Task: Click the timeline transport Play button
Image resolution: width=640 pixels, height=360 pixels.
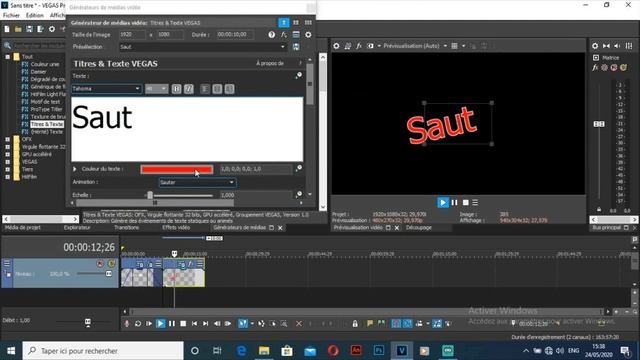Action: [x=160, y=324]
